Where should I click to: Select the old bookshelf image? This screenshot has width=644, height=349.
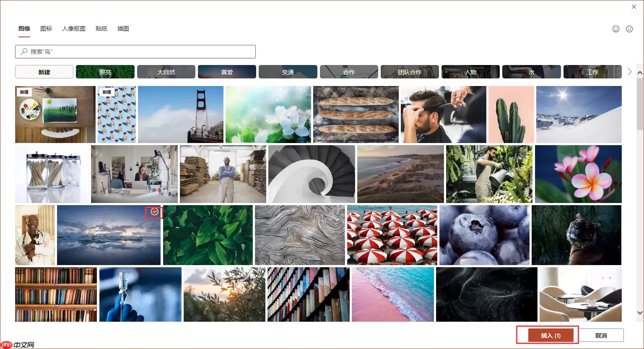pyautogui.click(x=56, y=294)
